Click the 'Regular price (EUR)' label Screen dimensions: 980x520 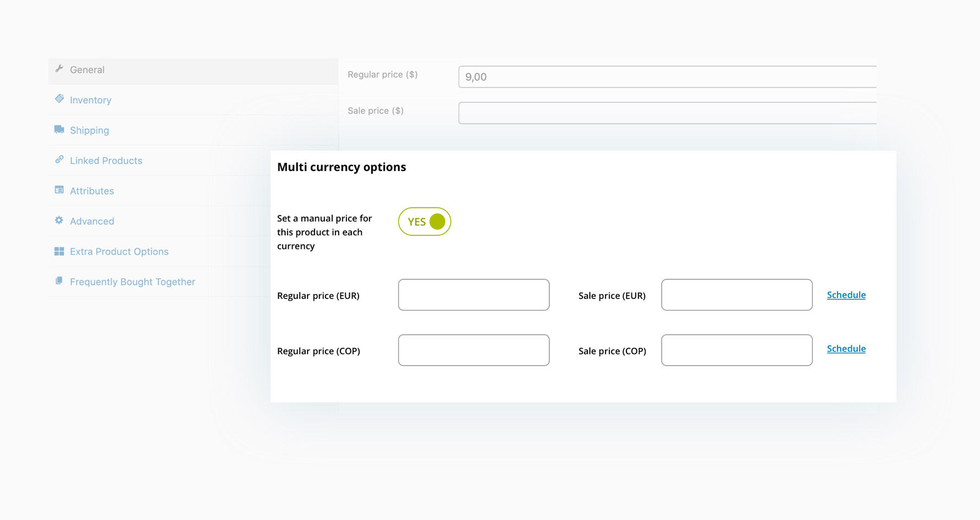coord(318,296)
